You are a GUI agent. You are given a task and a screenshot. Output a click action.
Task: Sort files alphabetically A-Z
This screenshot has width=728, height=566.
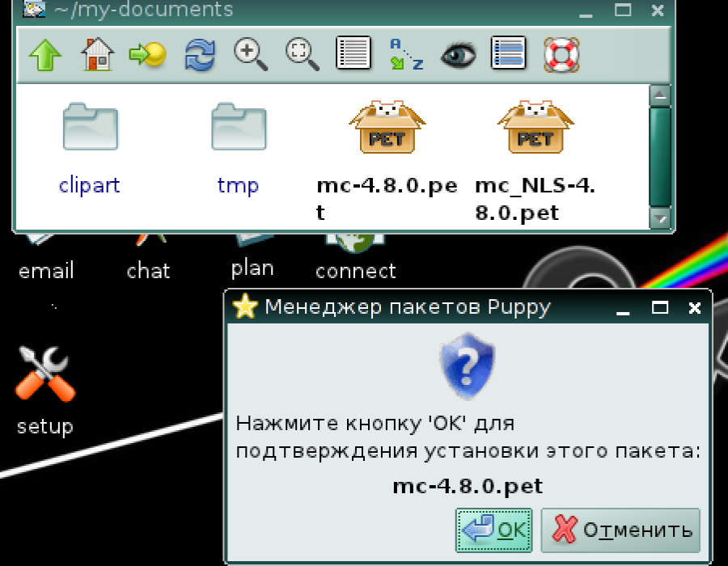tap(406, 54)
